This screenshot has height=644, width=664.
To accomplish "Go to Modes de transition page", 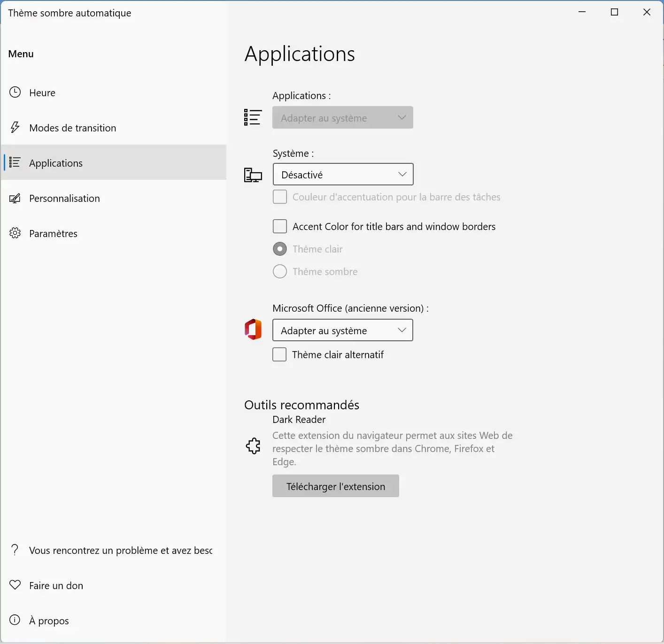I will pyautogui.click(x=114, y=128).
